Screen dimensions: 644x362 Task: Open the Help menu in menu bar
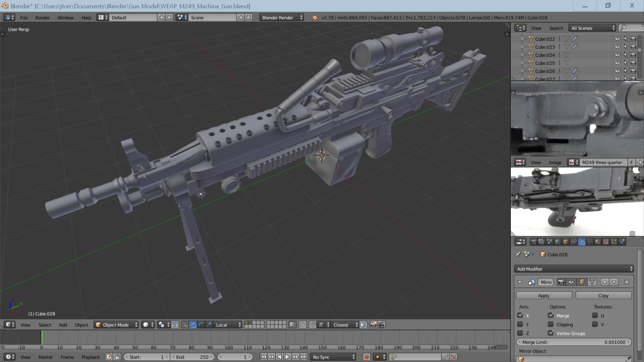[x=86, y=18]
